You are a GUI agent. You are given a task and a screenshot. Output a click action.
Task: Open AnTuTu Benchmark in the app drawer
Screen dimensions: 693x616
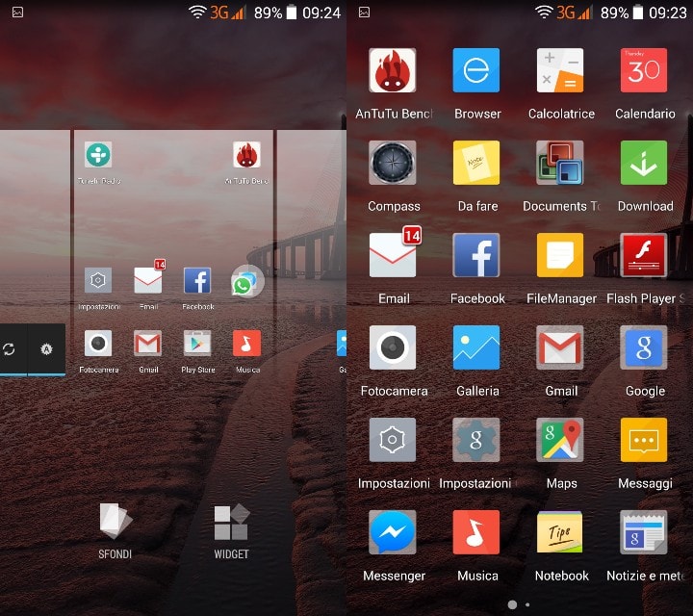point(393,70)
